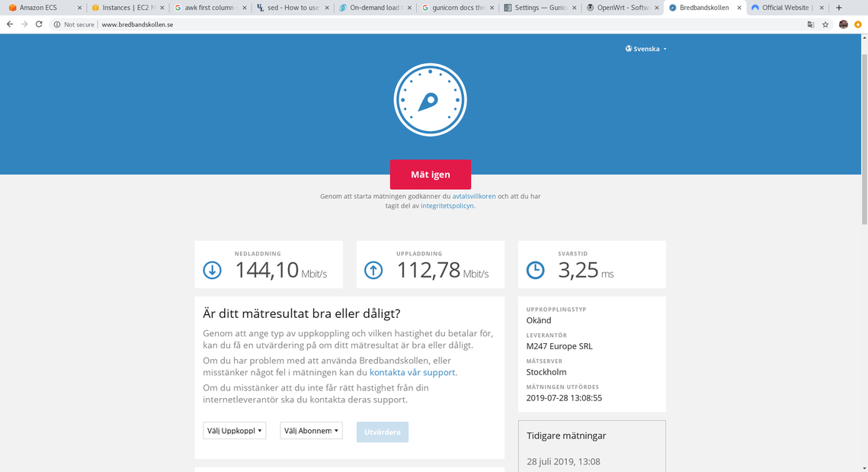Close the Bredbandskollen tab

(x=739, y=8)
